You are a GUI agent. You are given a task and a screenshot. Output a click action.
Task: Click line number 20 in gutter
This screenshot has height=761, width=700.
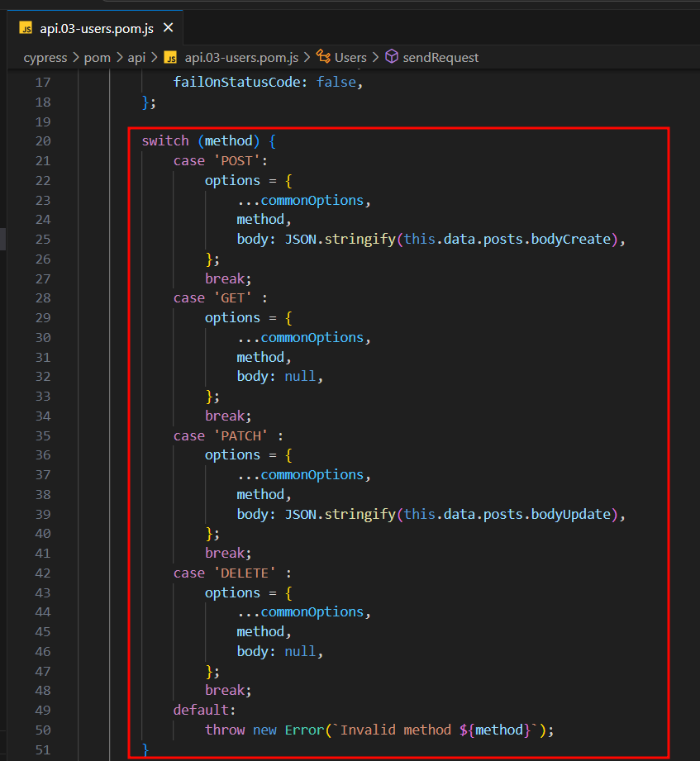click(43, 141)
